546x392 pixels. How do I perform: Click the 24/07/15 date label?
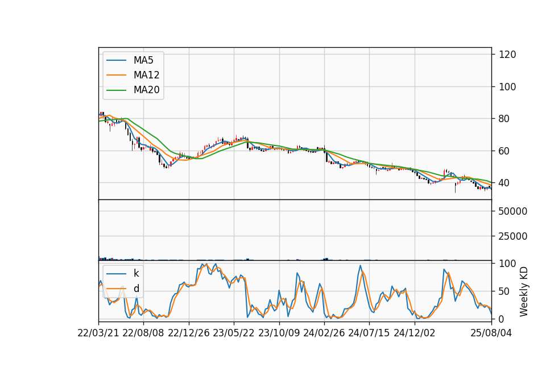pos(369,333)
